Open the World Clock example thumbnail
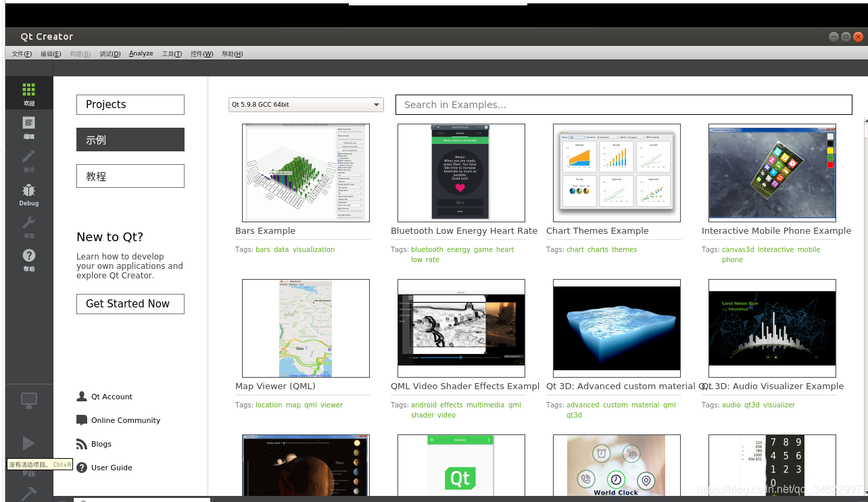The width and height of the screenshot is (868, 502). [x=617, y=466]
